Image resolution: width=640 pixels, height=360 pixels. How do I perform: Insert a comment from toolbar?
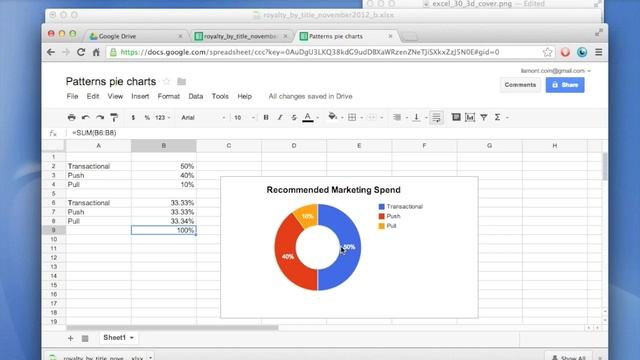[456, 118]
